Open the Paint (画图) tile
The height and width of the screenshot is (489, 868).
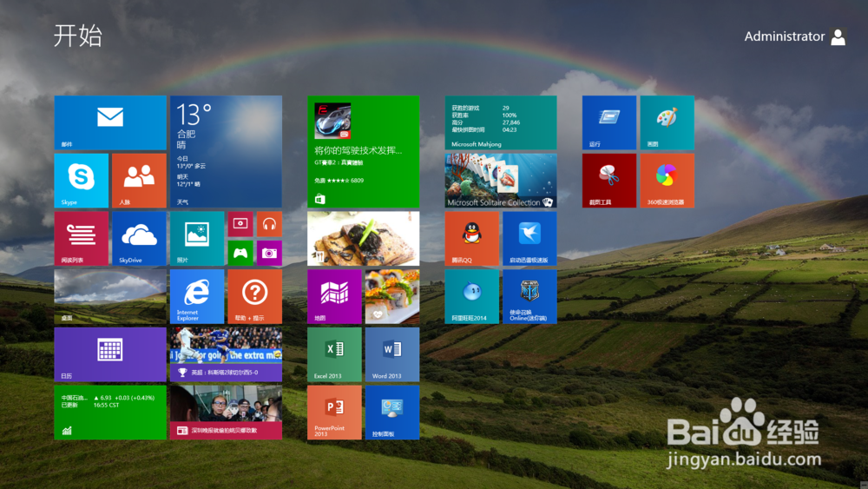(x=667, y=122)
